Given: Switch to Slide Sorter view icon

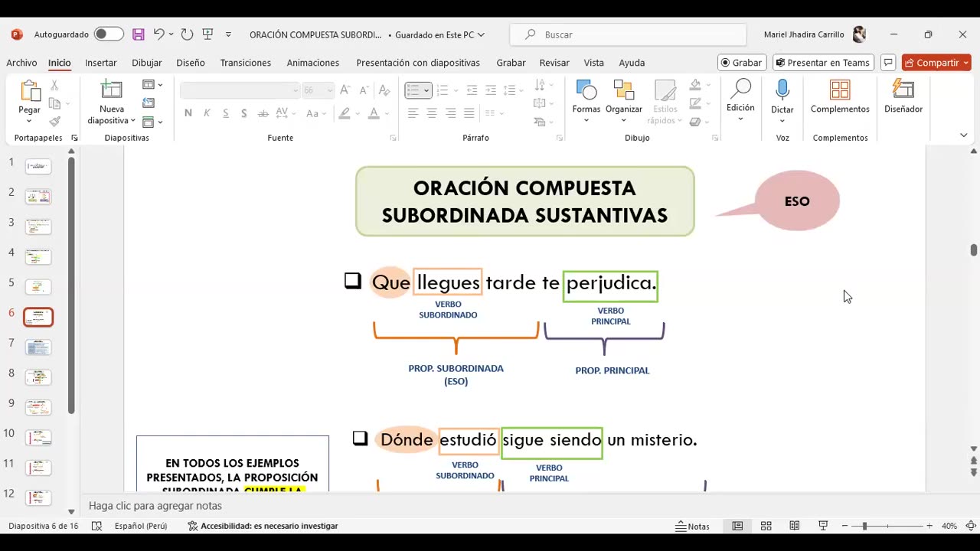Looking at the screenshot, I should tap(766, 526).
